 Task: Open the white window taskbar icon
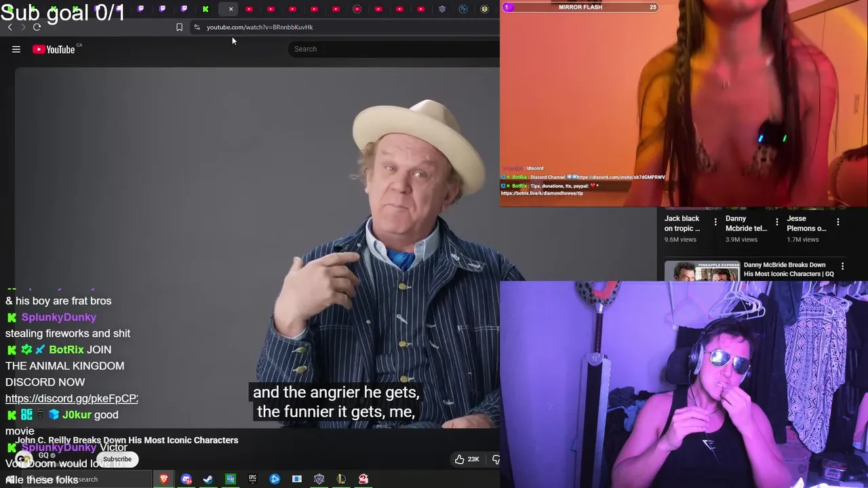(296, 479)
